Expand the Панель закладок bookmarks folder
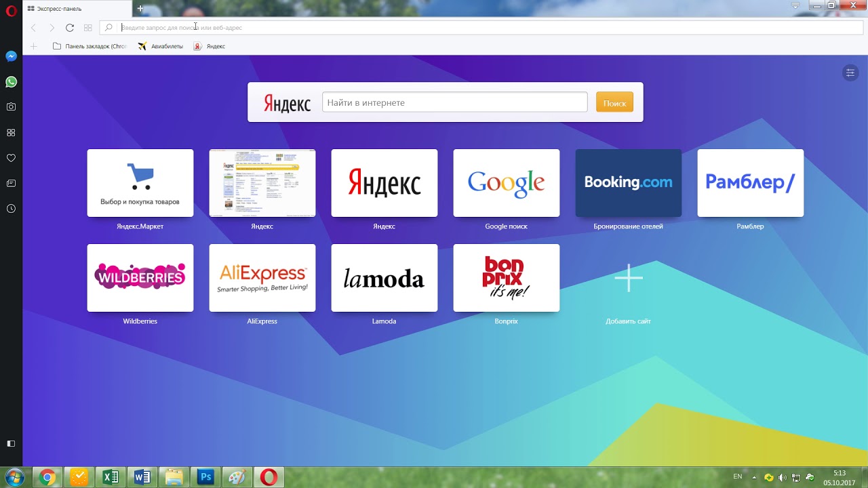This screenshot has width=868, height=488. [x=90, y=46]
